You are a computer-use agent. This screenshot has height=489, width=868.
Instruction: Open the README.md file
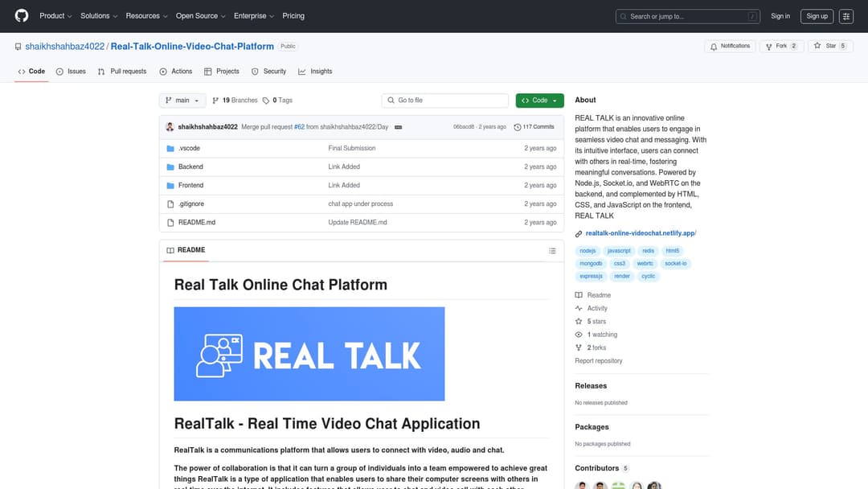click(197, 223)
